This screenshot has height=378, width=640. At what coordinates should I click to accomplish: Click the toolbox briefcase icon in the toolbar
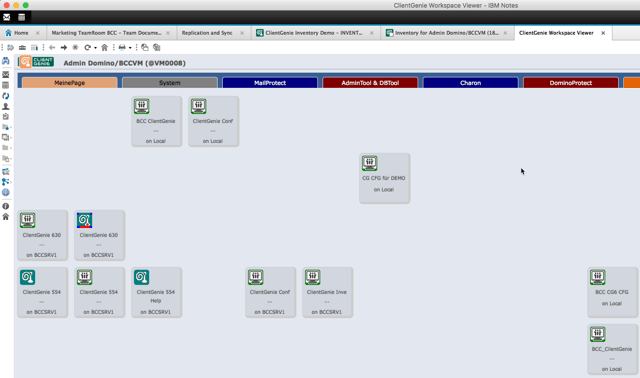click(22, 47)
